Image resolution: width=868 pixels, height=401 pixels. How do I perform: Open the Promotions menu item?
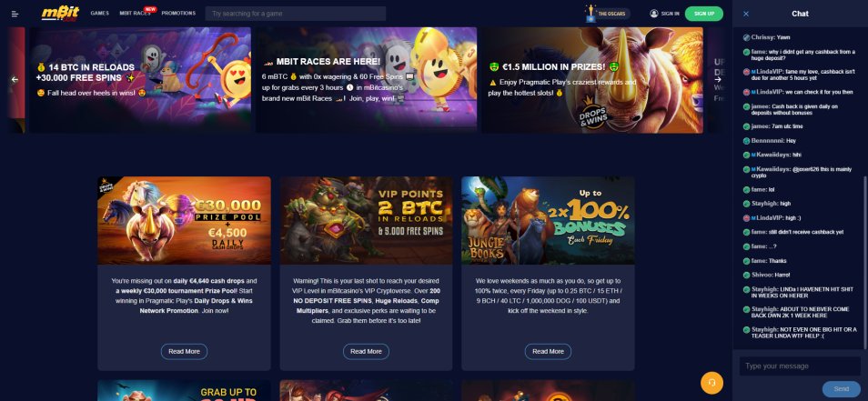click(x=178, y=14)
